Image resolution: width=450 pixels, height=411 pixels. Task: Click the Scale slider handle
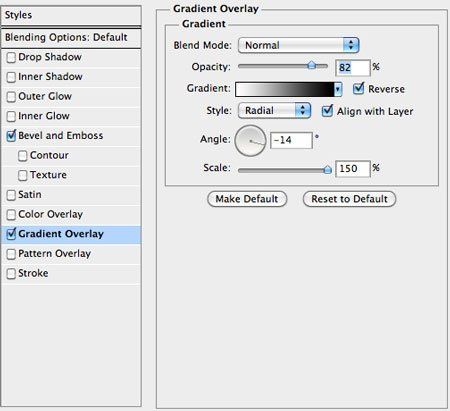coord(328,170)
